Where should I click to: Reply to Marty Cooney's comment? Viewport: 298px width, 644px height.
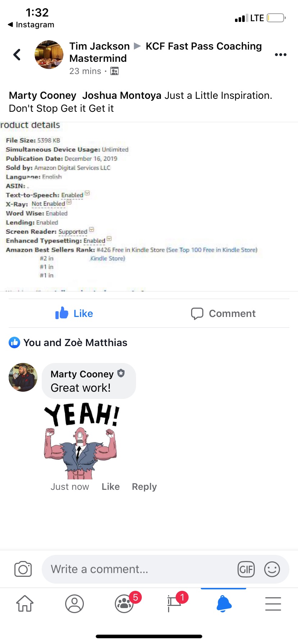click(144, 487)
